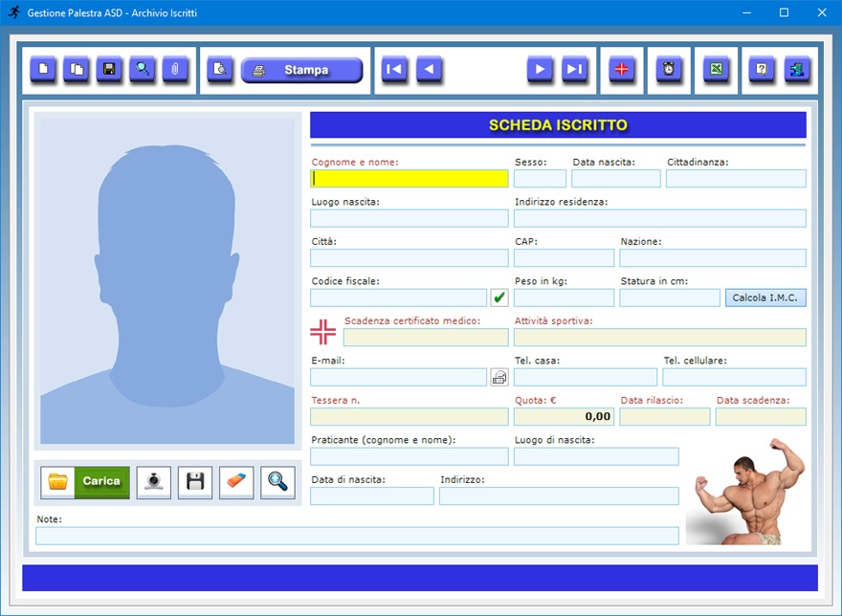Click the Tessera n. field

(410, 417)
